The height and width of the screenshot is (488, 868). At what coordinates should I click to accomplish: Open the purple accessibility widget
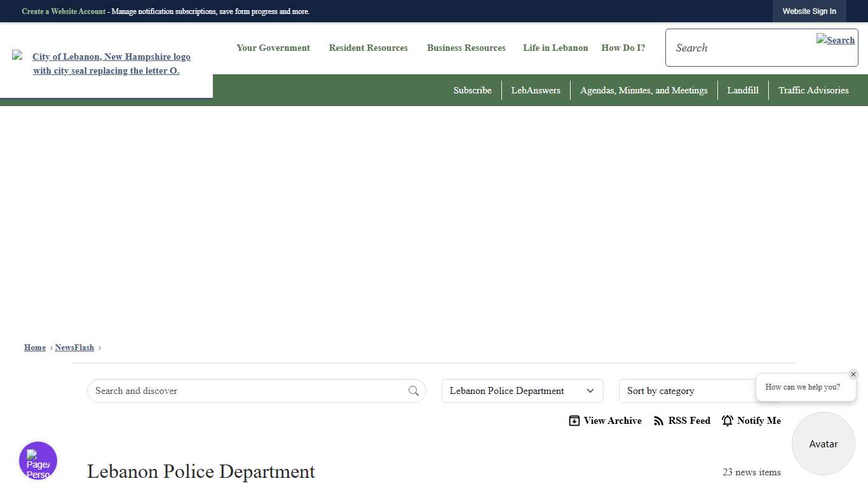pos(38,461)
